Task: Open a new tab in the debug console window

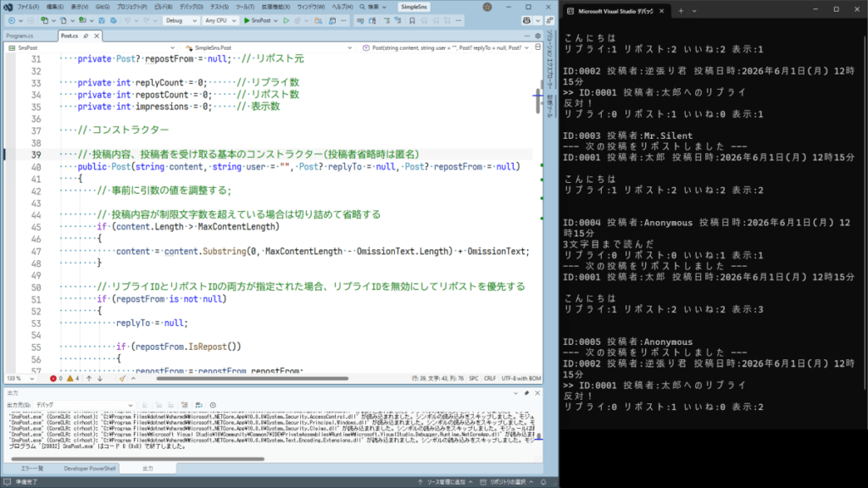Action: pyautogui.click(x=681, y=10)
